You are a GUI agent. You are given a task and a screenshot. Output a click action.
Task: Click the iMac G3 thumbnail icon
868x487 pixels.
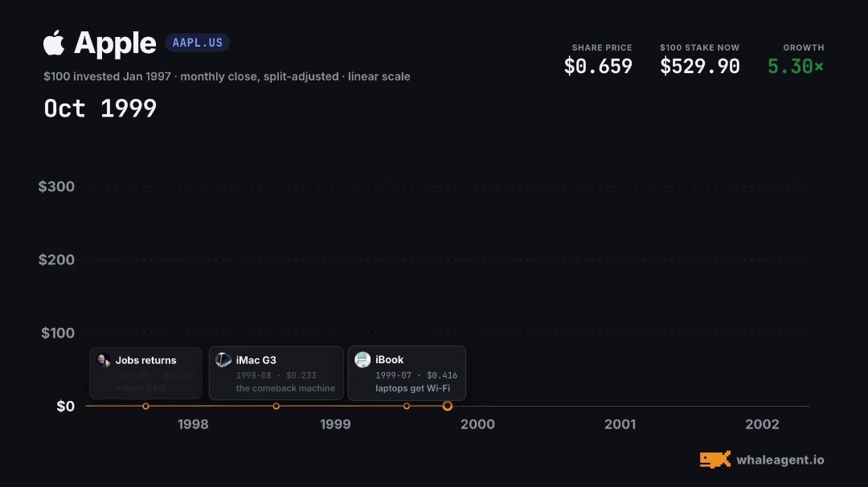pos(223,360)
